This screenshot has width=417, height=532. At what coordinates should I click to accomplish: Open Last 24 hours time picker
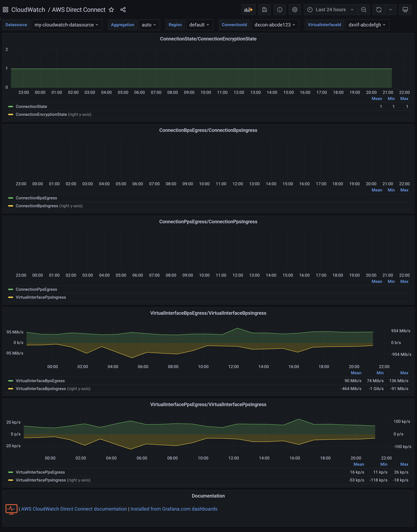[x=331, y=10]
